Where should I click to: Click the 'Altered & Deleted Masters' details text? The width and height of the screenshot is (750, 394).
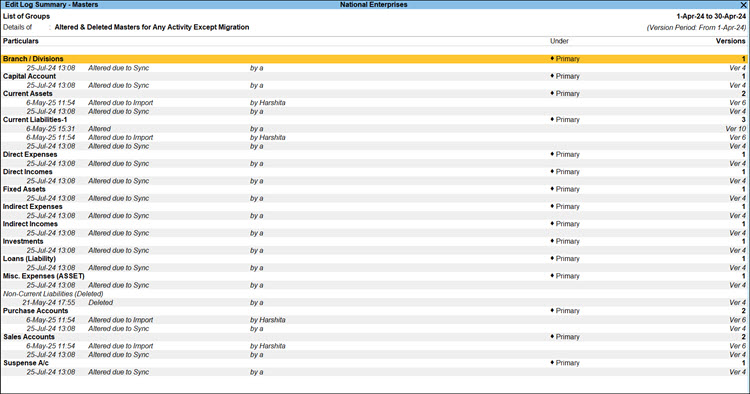[152, 27]
